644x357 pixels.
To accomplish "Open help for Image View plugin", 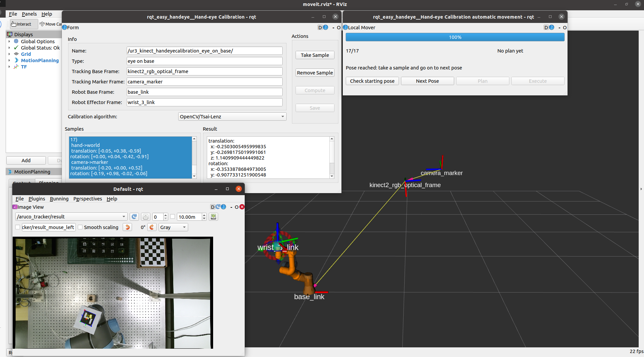I will [224, 207].
